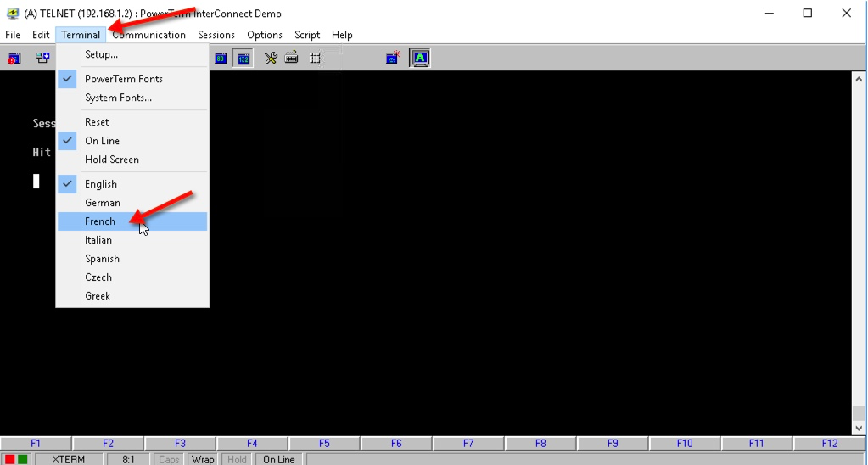Click the F7 soft function key
Screen dimensions: 868x465
click(x=468, y=444)
